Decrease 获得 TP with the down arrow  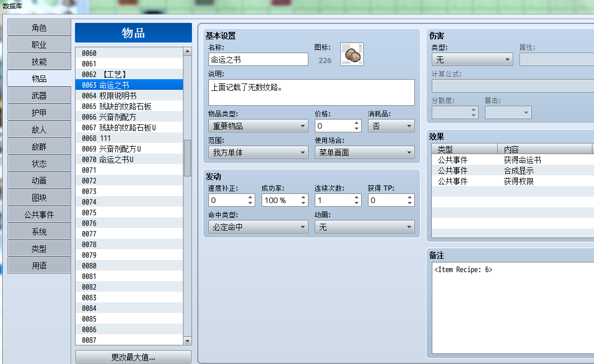click(410, 203)
